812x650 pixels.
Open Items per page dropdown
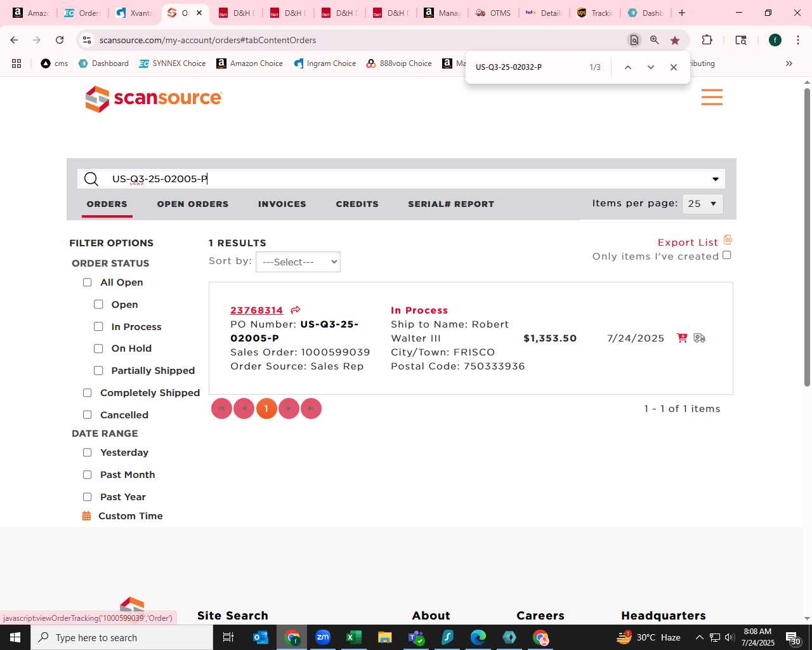click(702, 204)
